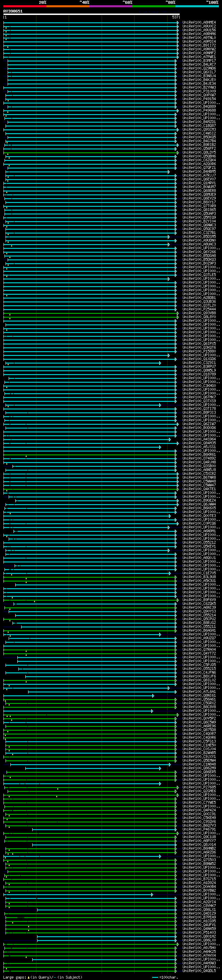Viewport: 222px width, 980px height.
Task: Click the orange ~40% identity legend segment
Action: [68, 6]
